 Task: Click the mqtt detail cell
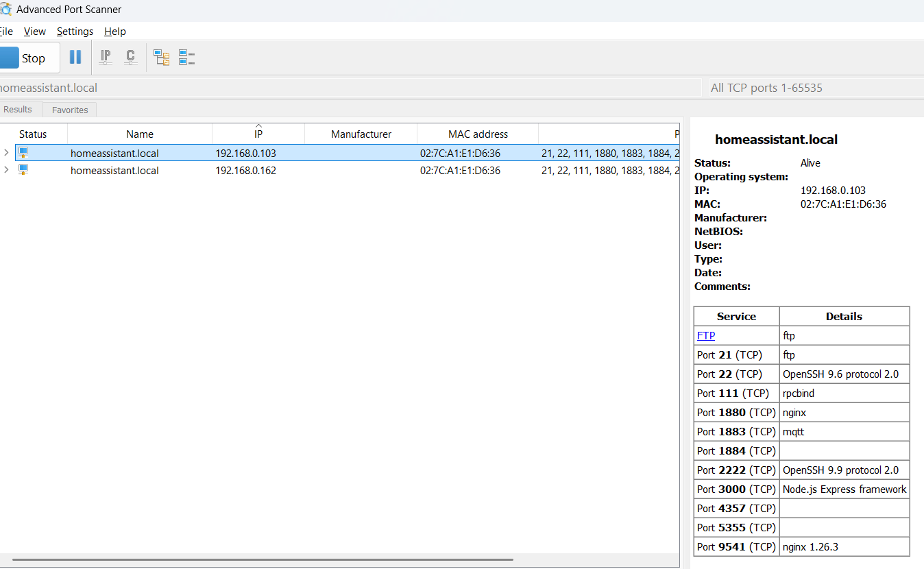pyautogui.click(x=844, y=432)
